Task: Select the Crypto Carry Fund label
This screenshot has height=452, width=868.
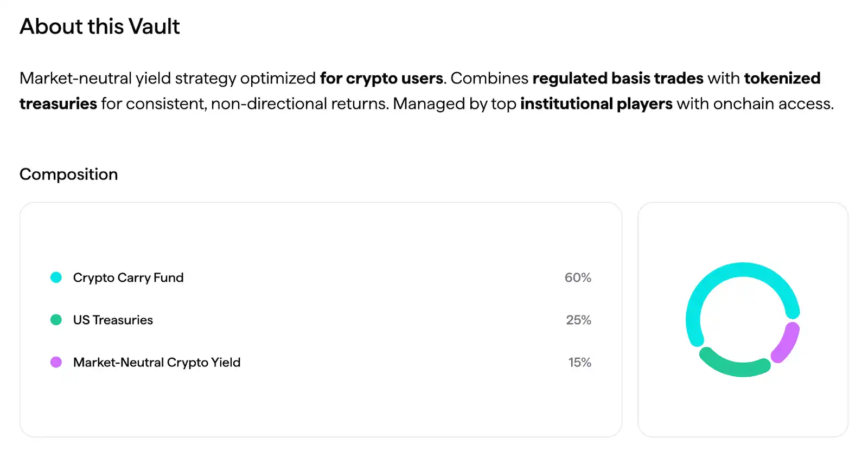Action: click(x=128, y=277)
